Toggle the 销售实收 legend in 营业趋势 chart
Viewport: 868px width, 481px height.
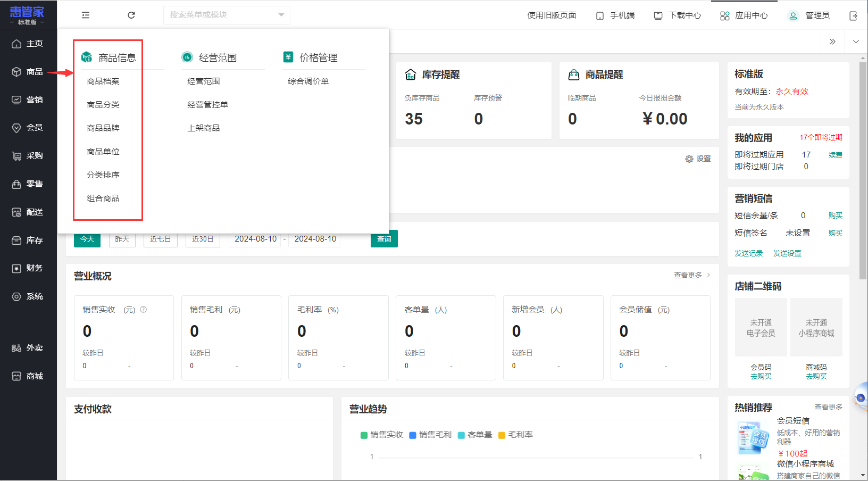[x=382, y=435]
